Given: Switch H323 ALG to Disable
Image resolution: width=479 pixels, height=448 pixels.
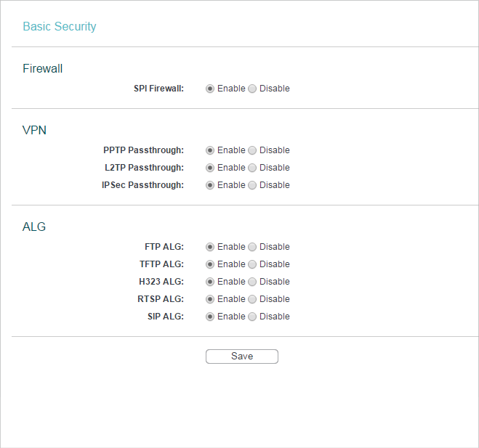Looking at the screenshot, I should (252, 282).
